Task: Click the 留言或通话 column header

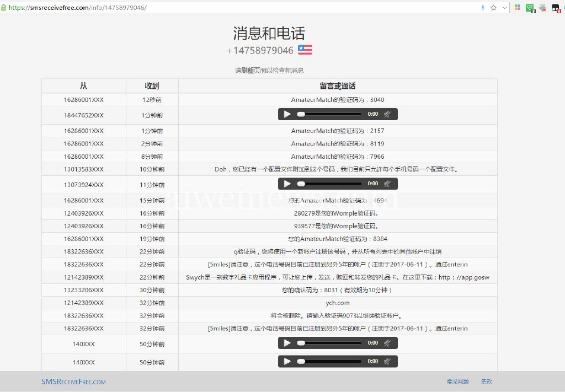Action: tap(338, 86)
